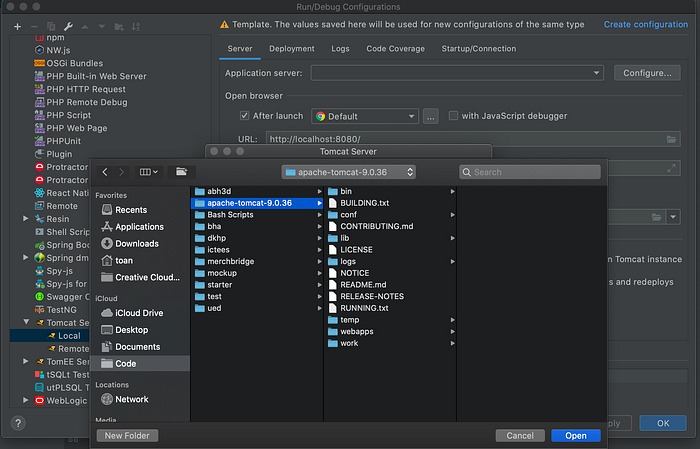Click Cancel in file dialog
The width and height of the screenshot is (700, 449).
[x=520, y=436]
